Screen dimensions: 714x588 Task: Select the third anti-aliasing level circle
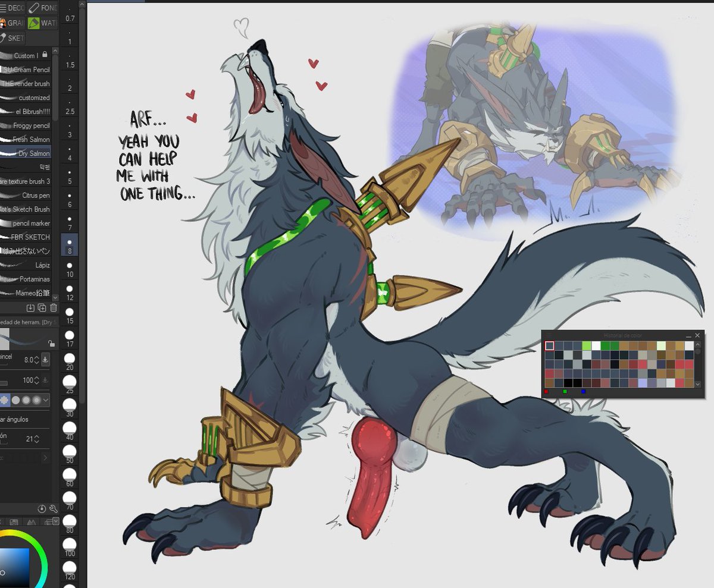(26, 400)
